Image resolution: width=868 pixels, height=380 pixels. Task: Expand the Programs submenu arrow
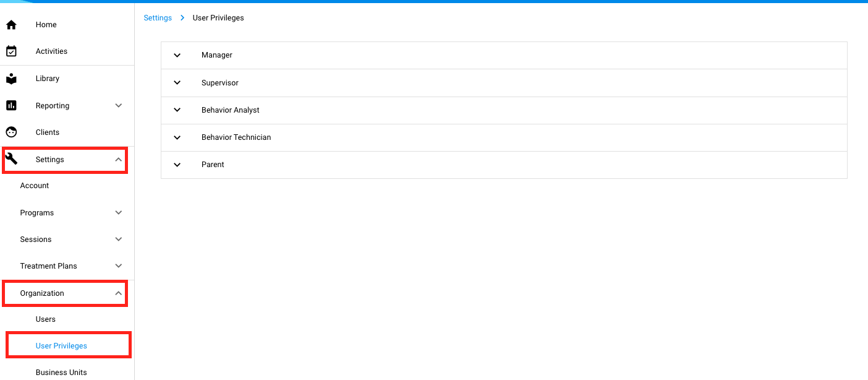[119, 213]
